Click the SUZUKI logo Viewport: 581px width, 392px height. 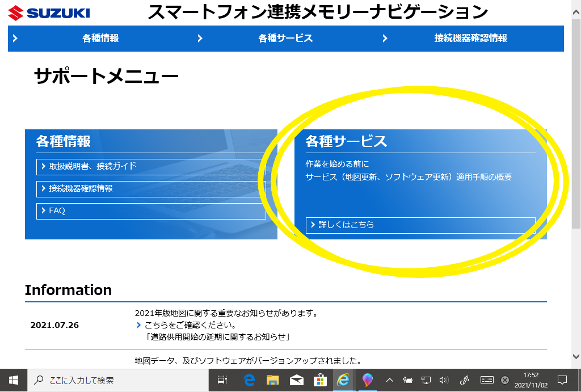[49, 13]
